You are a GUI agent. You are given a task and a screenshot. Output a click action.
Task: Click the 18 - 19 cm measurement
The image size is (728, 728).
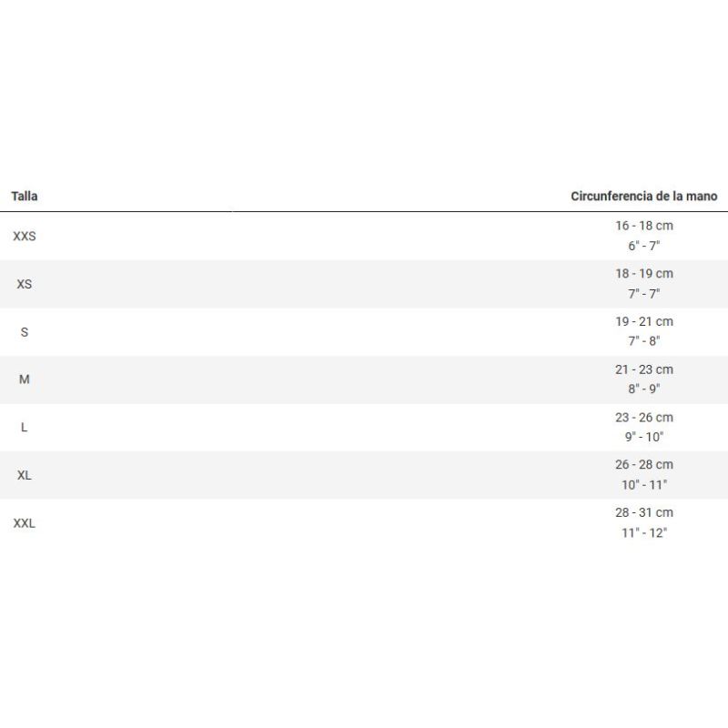[x=644, y=274]
